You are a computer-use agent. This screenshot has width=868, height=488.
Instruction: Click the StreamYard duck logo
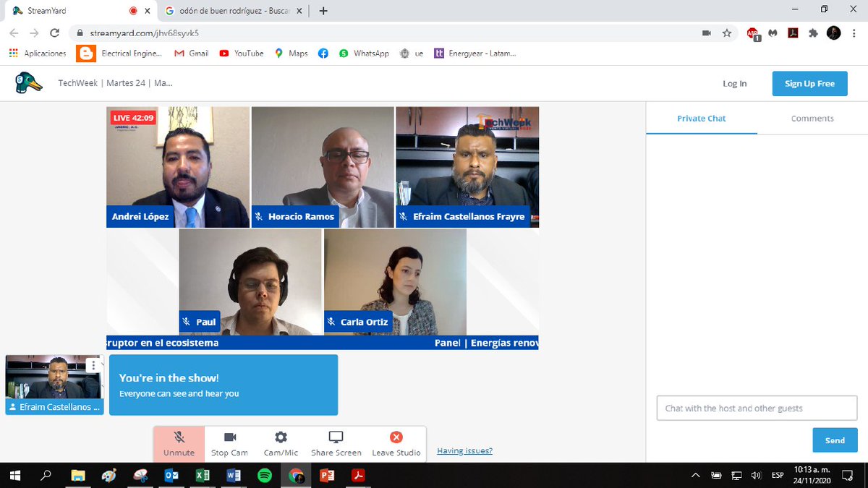pos(28,83)
